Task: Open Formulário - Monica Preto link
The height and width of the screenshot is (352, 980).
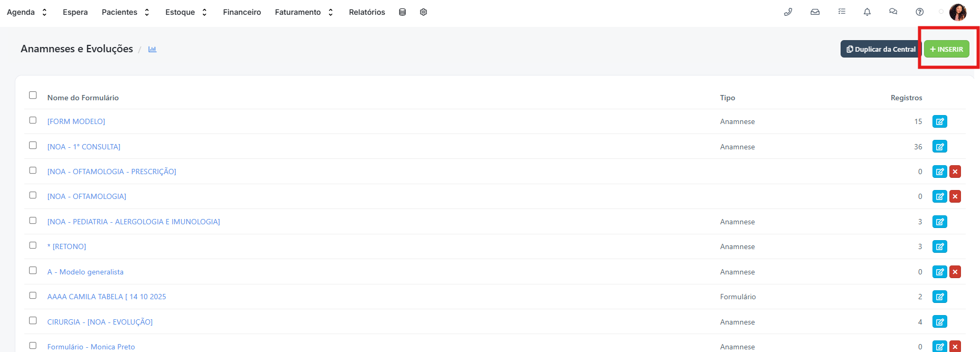Action: click(91, 347)
